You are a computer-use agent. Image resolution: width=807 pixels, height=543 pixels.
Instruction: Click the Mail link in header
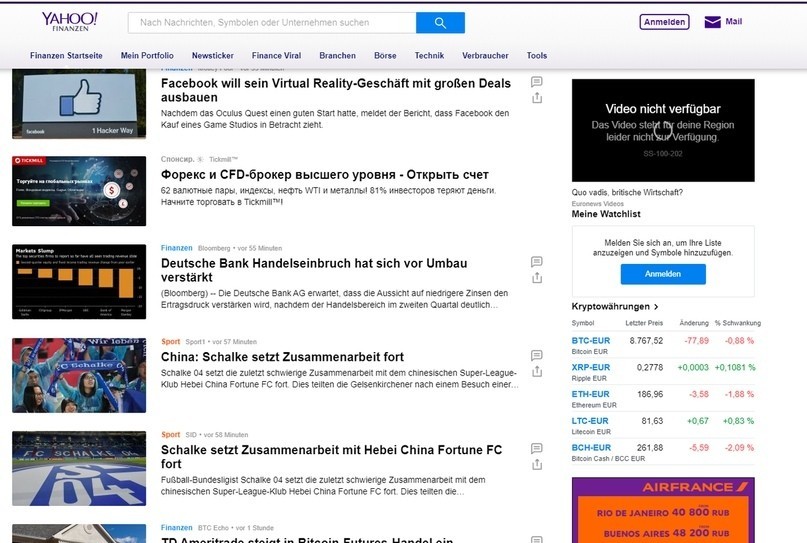coord(733,22)
